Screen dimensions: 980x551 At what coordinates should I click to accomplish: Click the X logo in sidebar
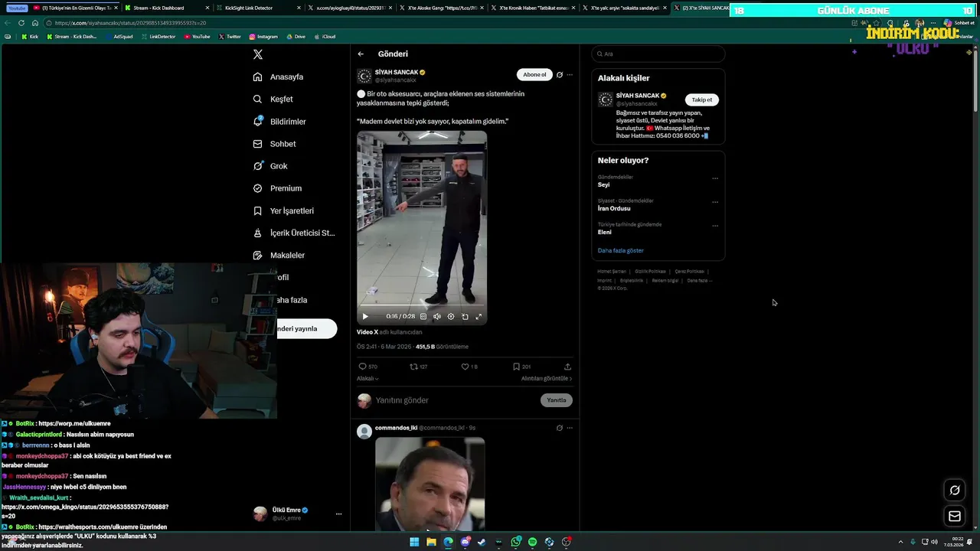point(258,54)
